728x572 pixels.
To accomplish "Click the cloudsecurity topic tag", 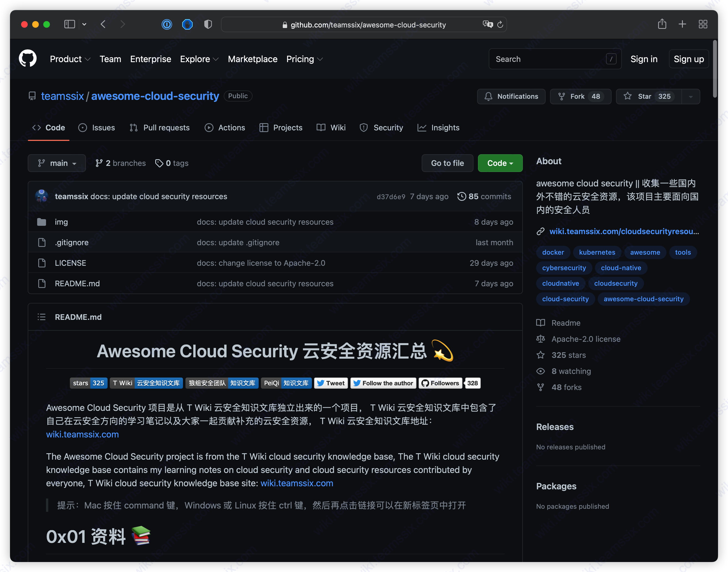I will 615,283.
